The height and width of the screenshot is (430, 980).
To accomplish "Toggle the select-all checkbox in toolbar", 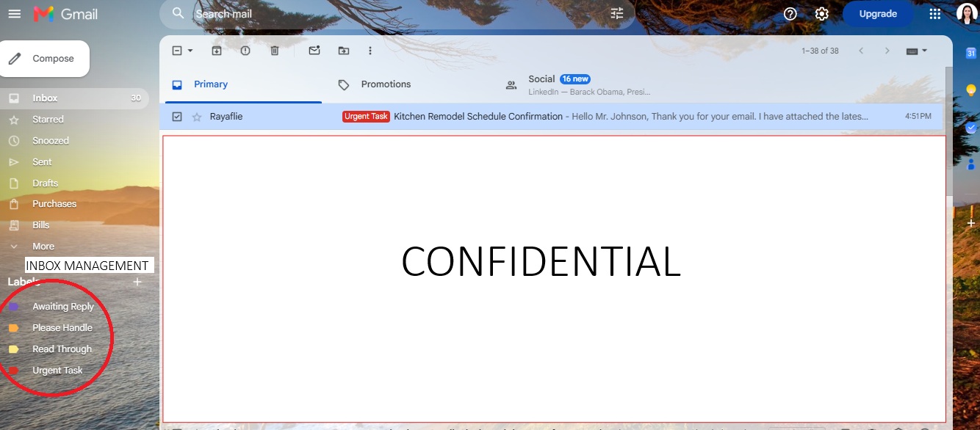I will point(176,51).
